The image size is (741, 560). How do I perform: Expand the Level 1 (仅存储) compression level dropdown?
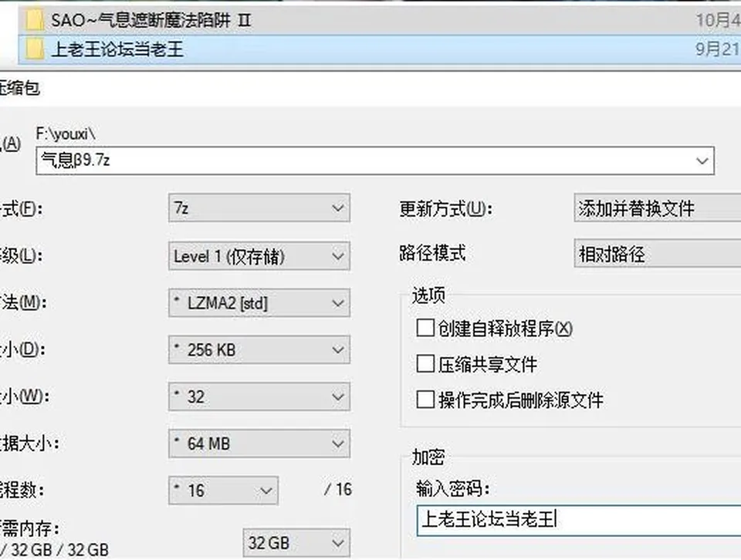[x=259, y=256]
